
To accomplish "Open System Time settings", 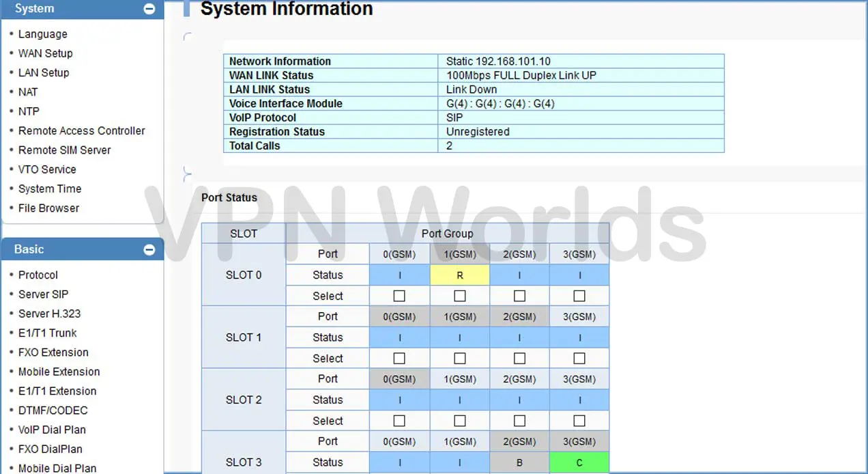I will pos(49,189).
